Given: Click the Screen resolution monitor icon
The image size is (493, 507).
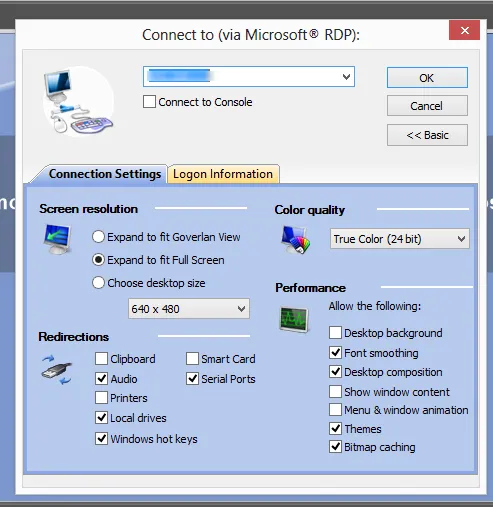Looking at the screenshot, I should [57, 239].
